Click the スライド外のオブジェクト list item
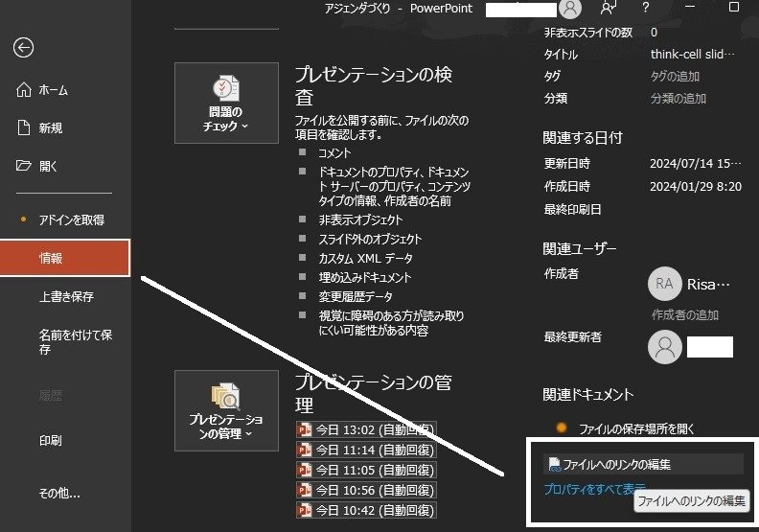The image size is (759, 532). pyautogui.click(x=370, y=239)
